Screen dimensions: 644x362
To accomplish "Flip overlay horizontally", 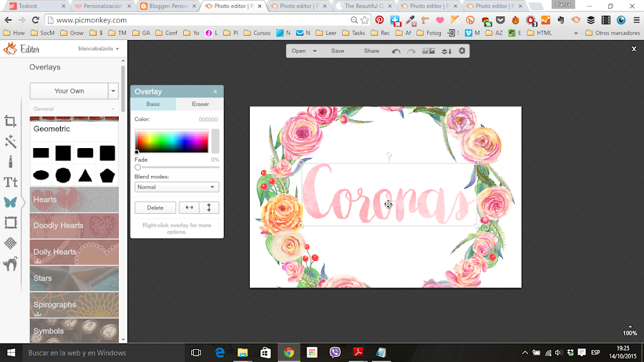I will 189,207.
